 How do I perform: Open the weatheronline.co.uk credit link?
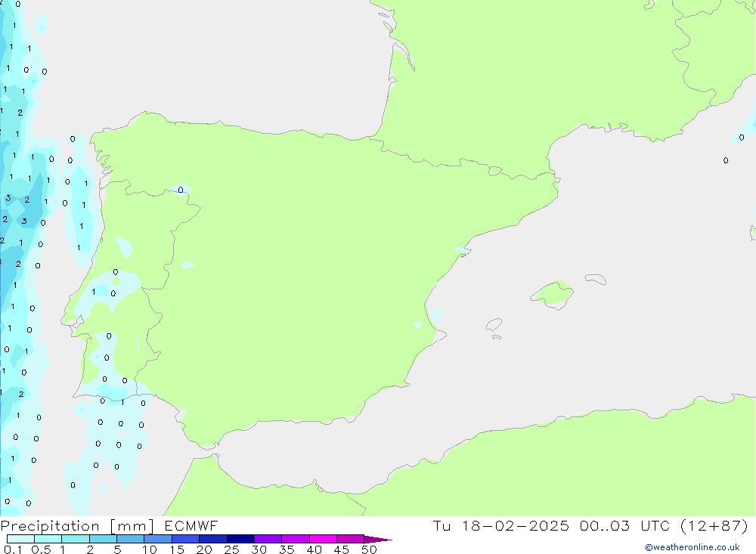click(x=692, y=547)
